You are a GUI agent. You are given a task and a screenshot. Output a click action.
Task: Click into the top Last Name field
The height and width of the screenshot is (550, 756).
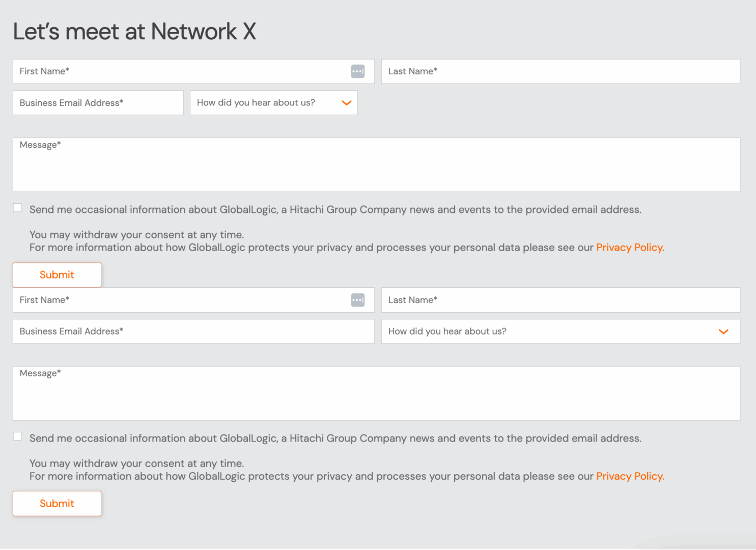coord(560,71)
